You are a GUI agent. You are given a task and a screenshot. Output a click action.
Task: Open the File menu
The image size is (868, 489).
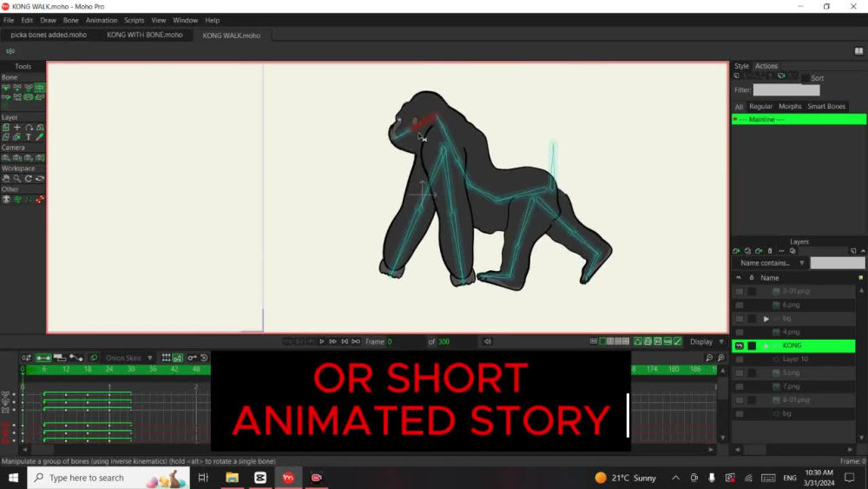(9, 21)
